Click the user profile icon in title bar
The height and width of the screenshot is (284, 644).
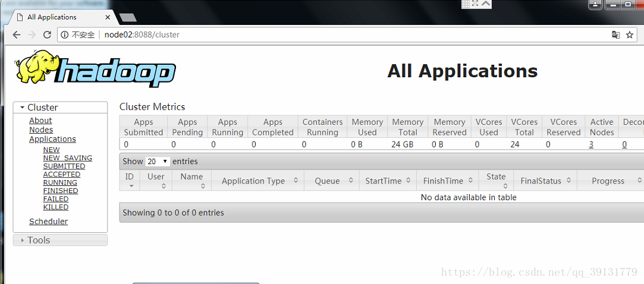point(595,5)
